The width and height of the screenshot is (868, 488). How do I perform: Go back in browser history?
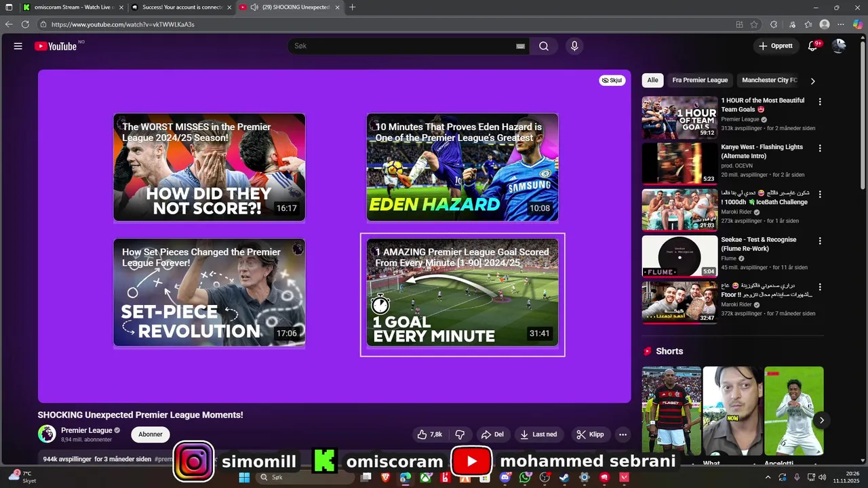click(9, 24)
